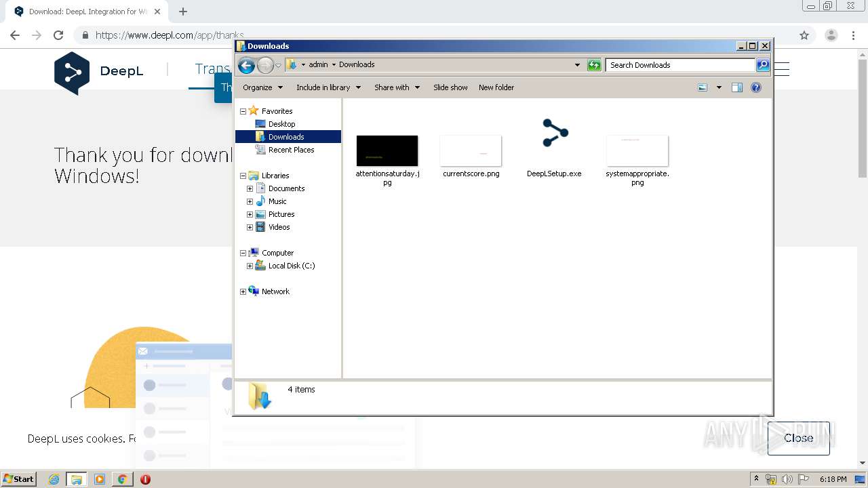Screen dimensions: 868x488
Task: Expand the Videos library
Action: (250, 227)
